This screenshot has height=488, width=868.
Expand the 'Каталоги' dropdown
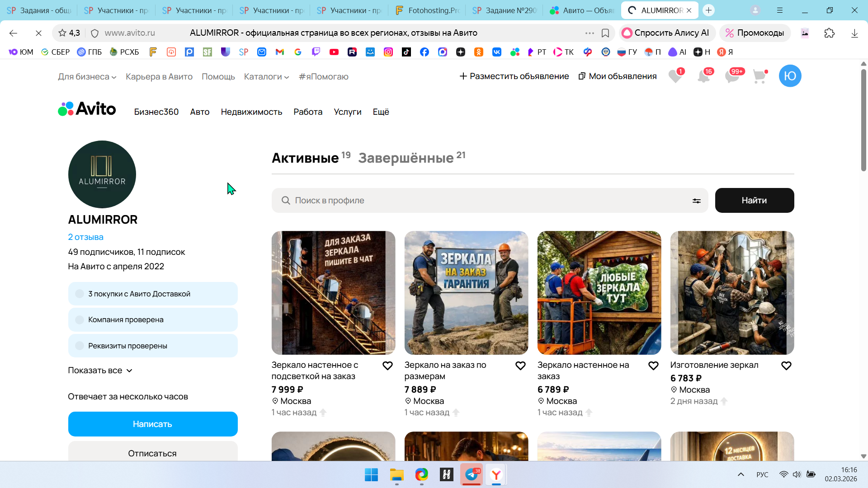[x=266, y=77]
